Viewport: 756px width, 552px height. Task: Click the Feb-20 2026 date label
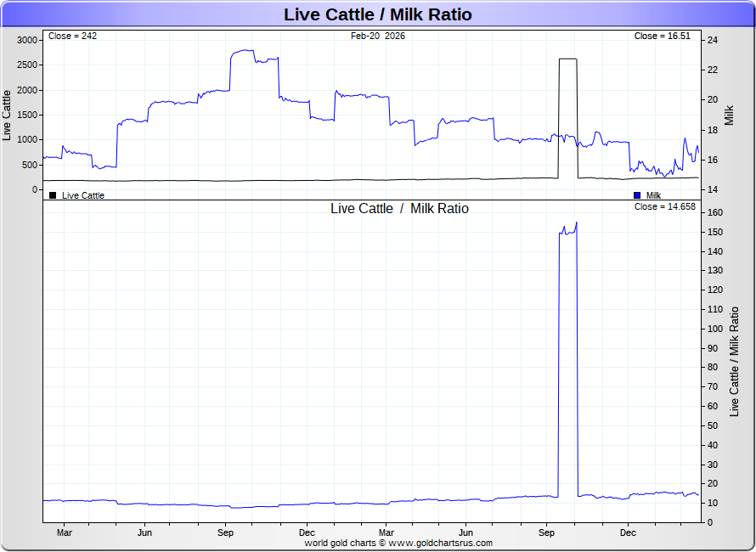[x=378, y=36]
